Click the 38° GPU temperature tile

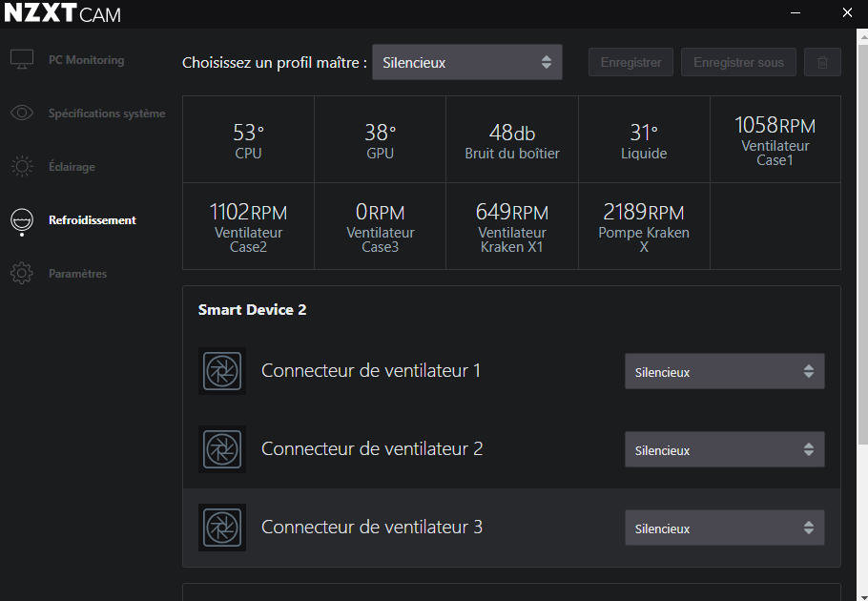[x=381, y=139]
